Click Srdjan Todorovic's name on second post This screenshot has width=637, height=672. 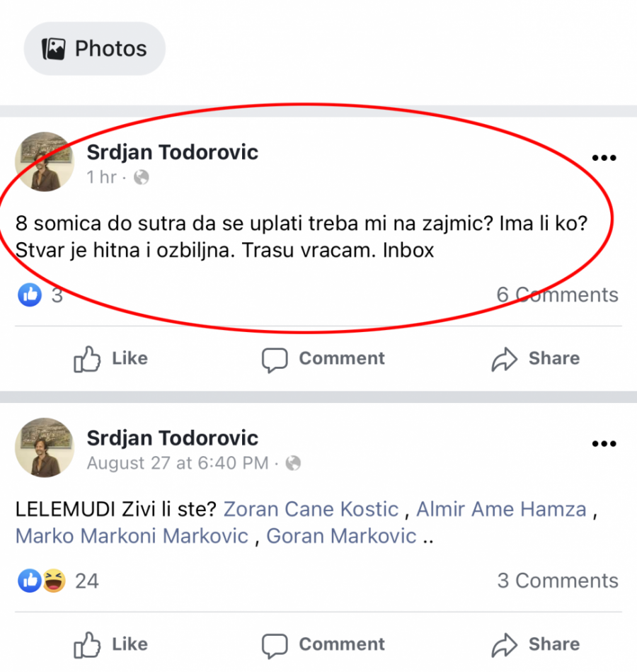coord(172,438)
